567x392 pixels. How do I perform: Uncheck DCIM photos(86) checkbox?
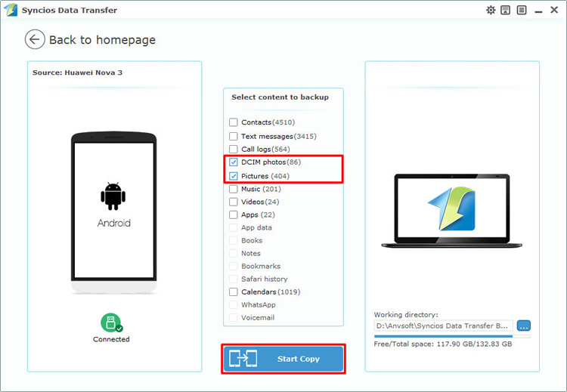[234, 162]
